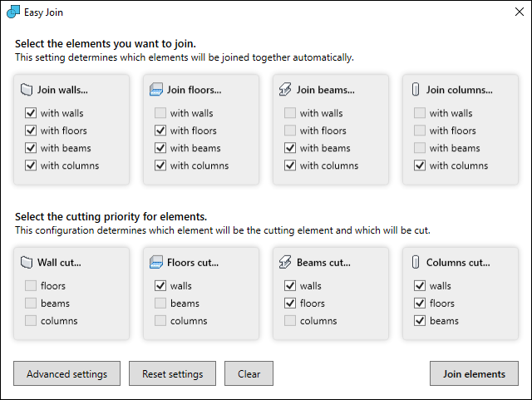Uncheck 'with floors' under Join walls

[31, 131]
